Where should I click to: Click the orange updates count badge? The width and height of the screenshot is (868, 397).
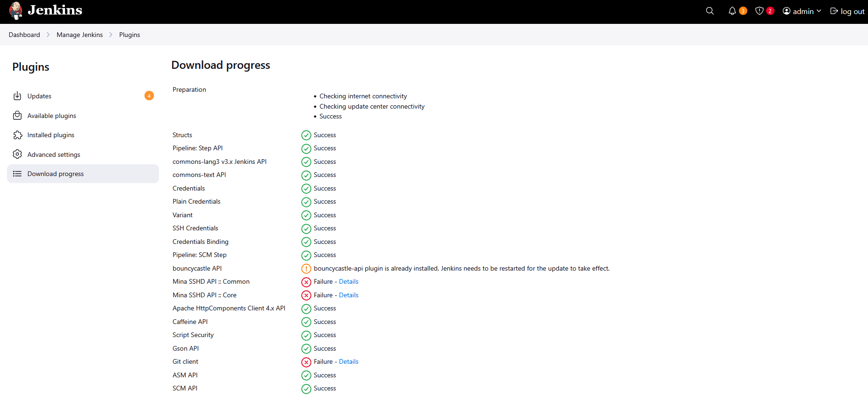point(149,96)
